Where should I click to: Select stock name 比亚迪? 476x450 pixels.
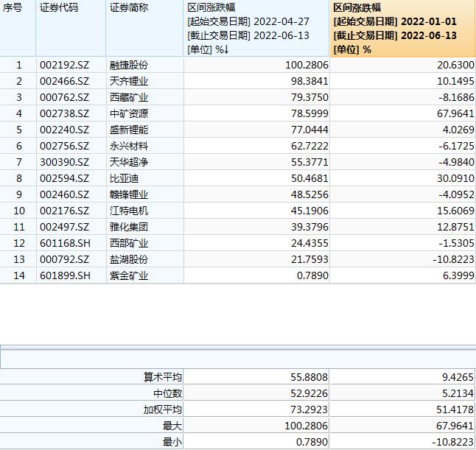[124, 178]
